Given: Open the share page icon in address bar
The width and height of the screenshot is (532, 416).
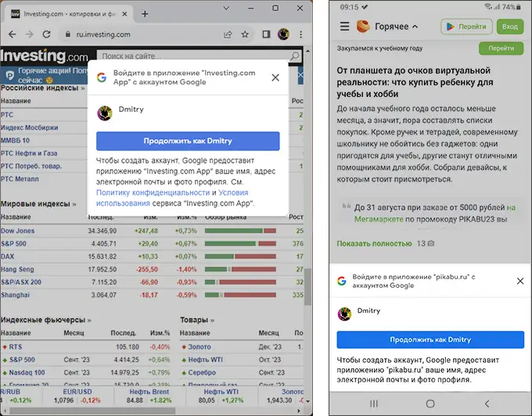Looking at the screenshot, I should click(228, 34).
